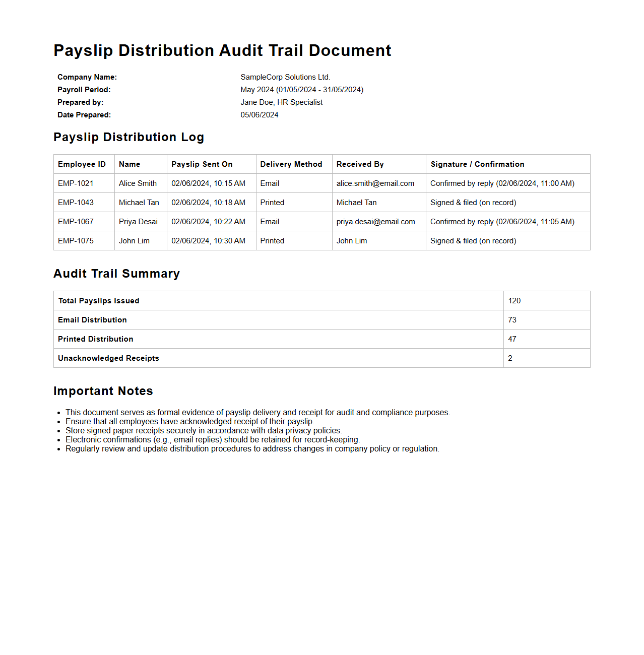Click the priya.desai@email.com address
The height and width of the screenshot is (655, 644).
point(375,222)
